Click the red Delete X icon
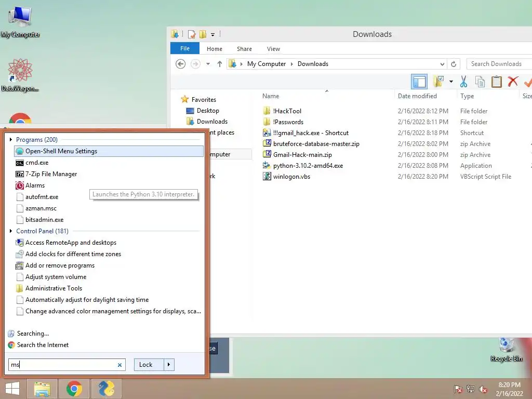Image resolution: width=532 pixels, height=399 pixels. pyautogui.click(x=513, y=82)
